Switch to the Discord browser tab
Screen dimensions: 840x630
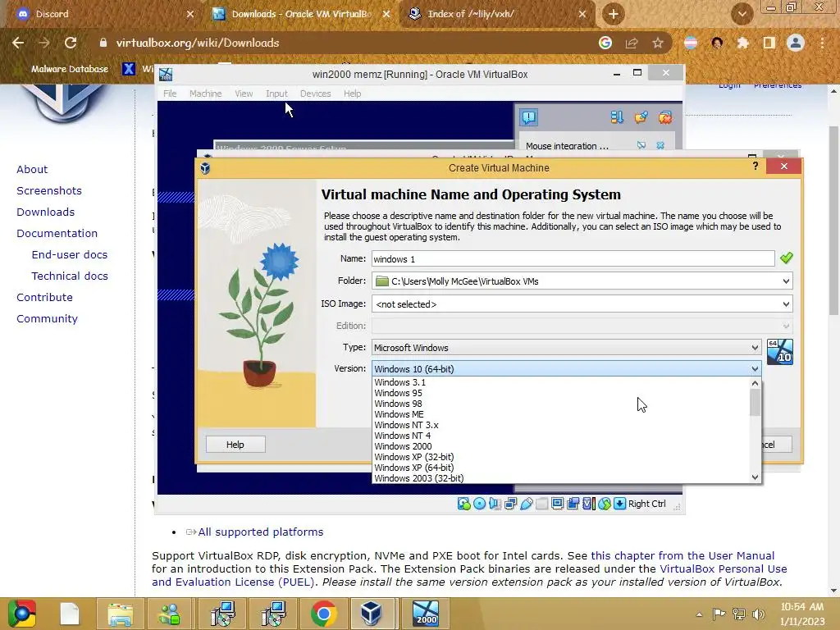[102, 14]
